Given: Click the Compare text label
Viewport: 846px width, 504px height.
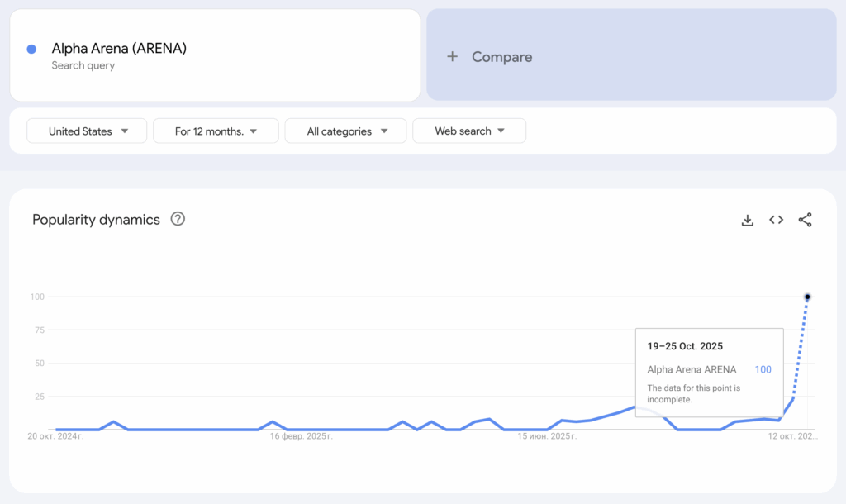Looking at the screenshot, I should click(x=501, y=57).
